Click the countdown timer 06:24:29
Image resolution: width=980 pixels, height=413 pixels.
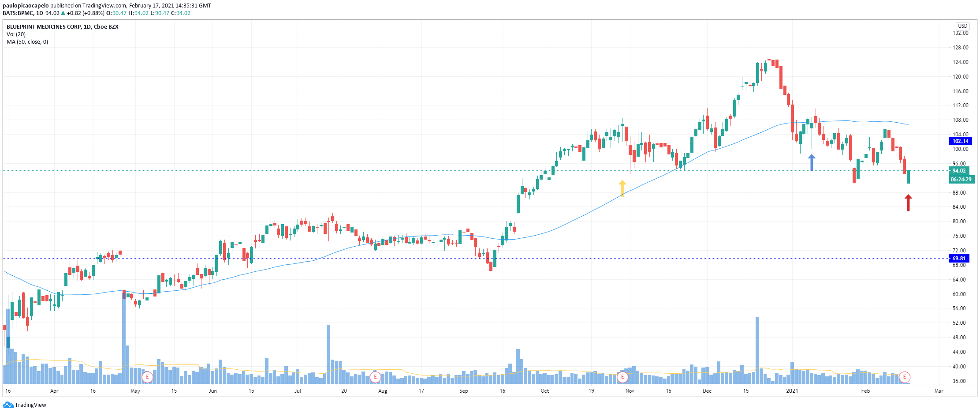tap(961, 180)
